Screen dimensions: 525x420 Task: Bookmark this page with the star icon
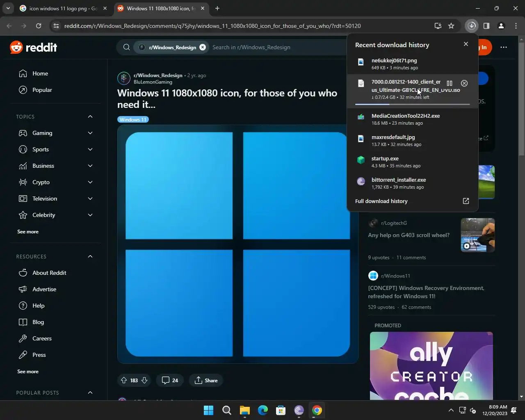[x=451, y=26]
